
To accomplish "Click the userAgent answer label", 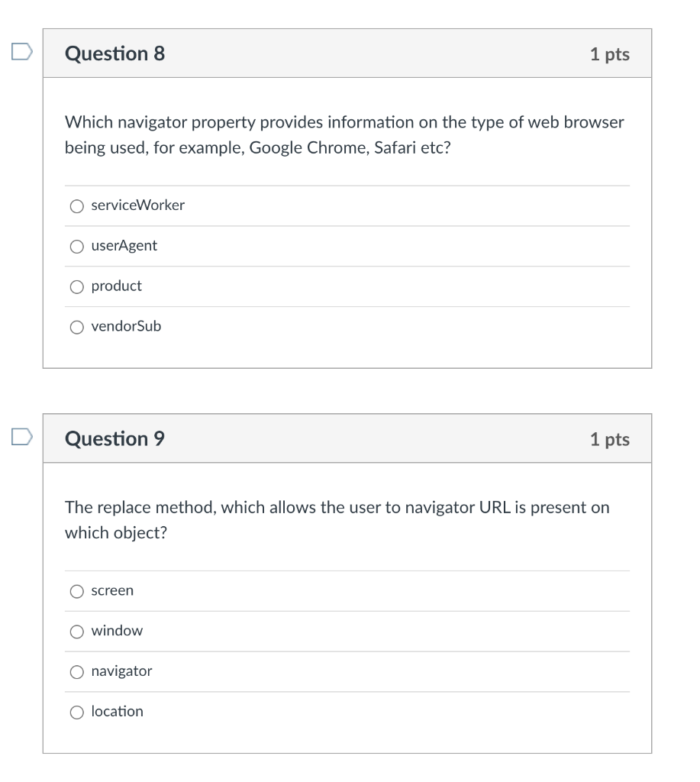I will [124, 246].
